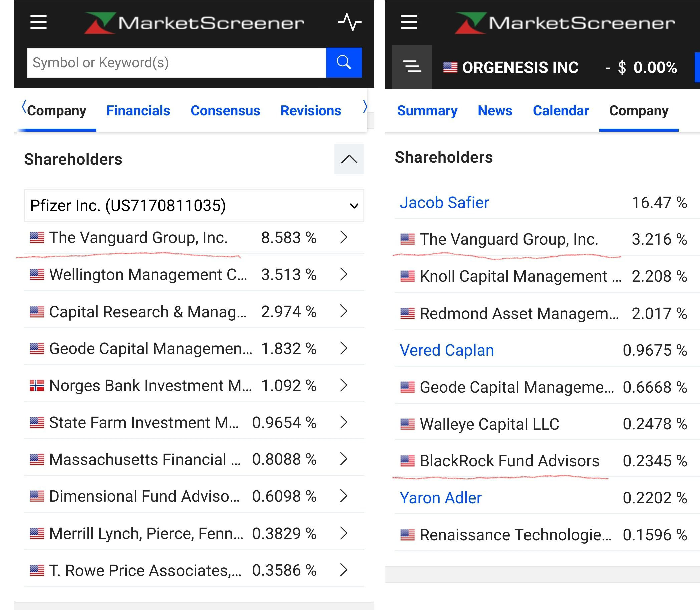Expand Capital Research & Management row arrow
The height and width of the screenshot is (610, 700).
344,311
